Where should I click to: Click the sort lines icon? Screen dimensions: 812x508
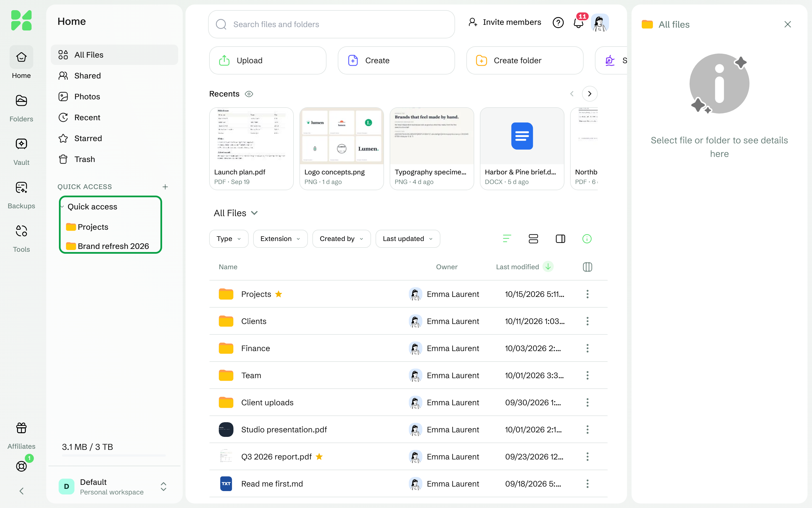click(507, 239)
